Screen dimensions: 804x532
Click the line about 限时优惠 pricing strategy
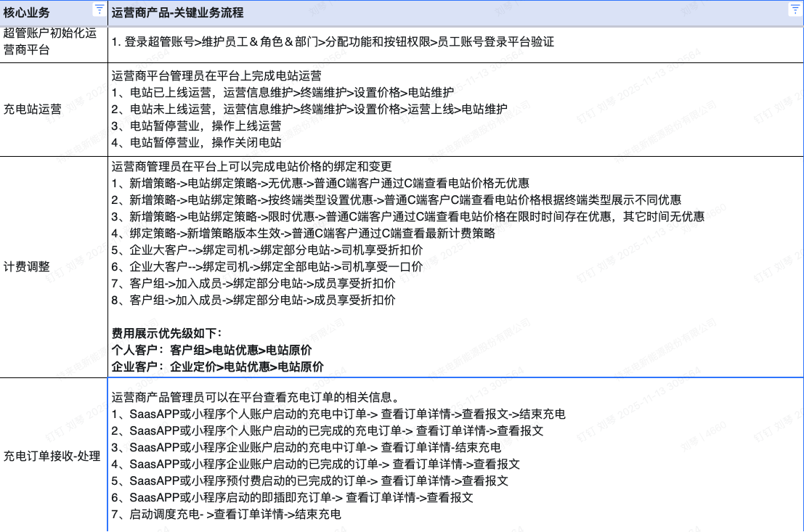[x=407, y=216]
